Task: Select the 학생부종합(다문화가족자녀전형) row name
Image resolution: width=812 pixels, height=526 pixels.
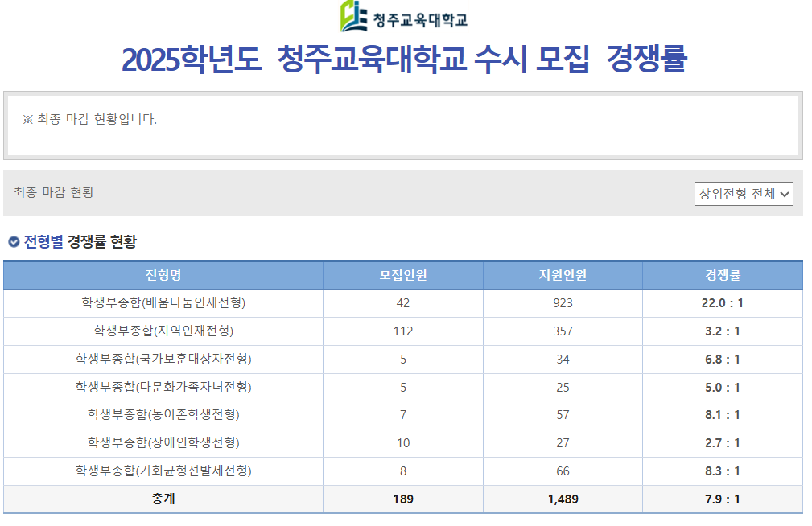Action: (163, 387)
